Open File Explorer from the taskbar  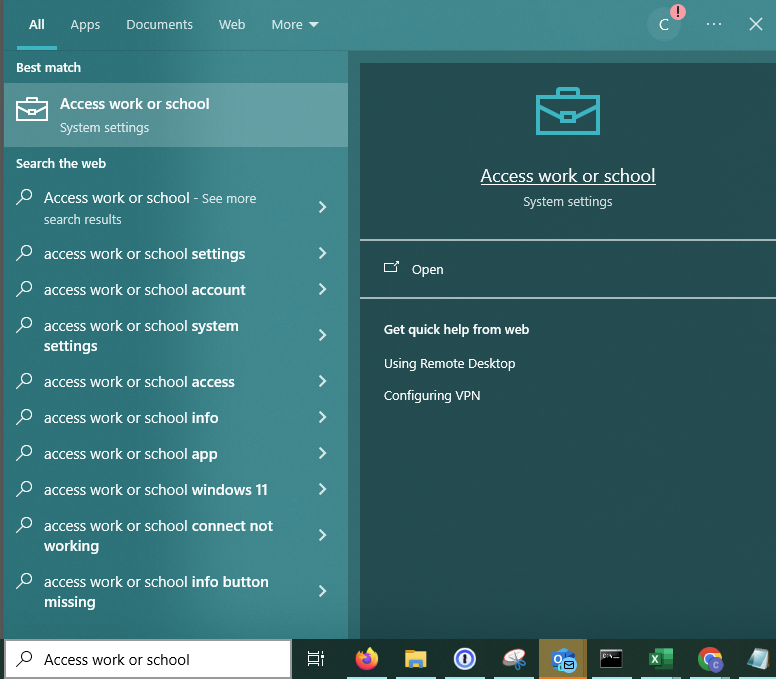click(415, 659)
